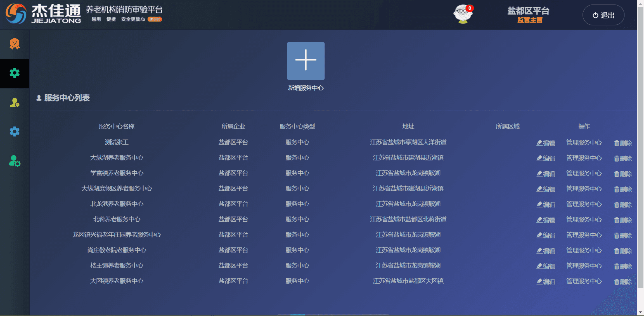The image size is (644, 316).
Task: Click the vertical scrollbar thumb
Action: [x=640, y=148]
